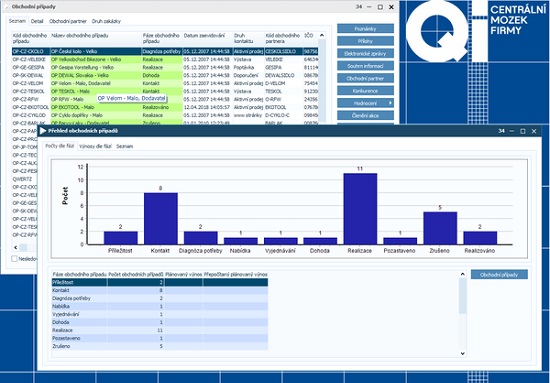Click the Realizováno phase cell for EKOTOOL

pyautogui.click(x=162, y=107)
